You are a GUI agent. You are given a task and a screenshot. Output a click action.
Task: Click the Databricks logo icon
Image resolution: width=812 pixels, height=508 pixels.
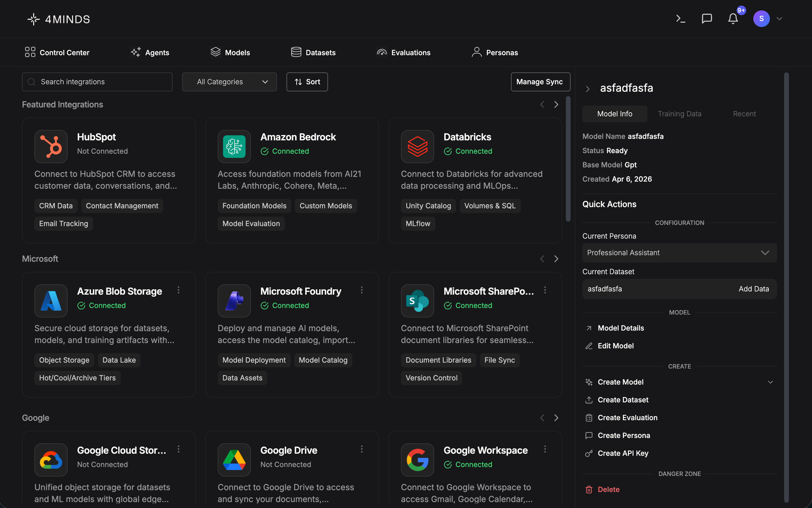tap(417, 147)
